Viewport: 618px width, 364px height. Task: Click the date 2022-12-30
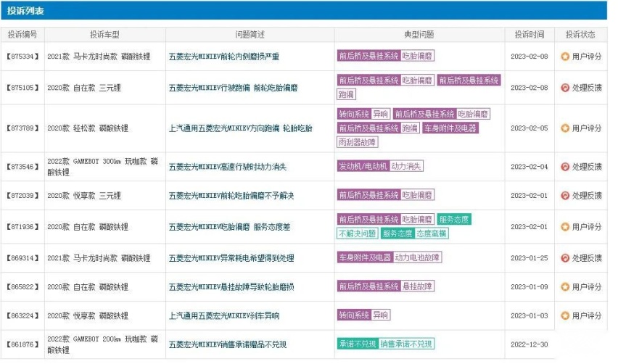530,344
